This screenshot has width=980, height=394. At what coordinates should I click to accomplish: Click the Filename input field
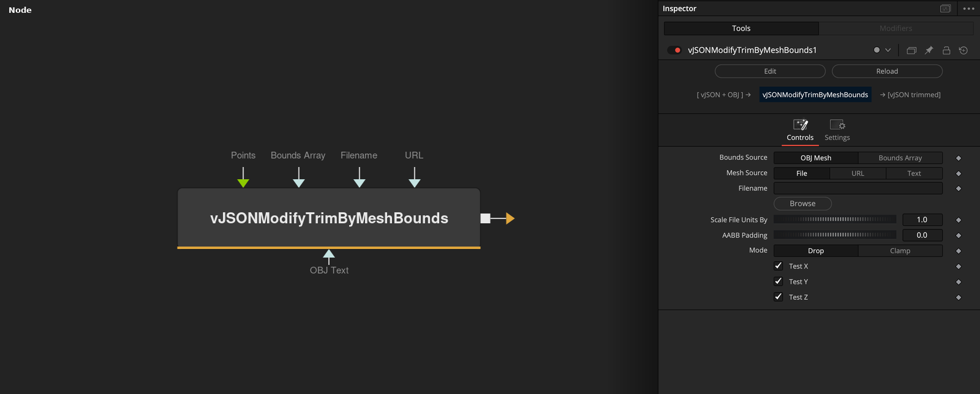tap(858, 188)
